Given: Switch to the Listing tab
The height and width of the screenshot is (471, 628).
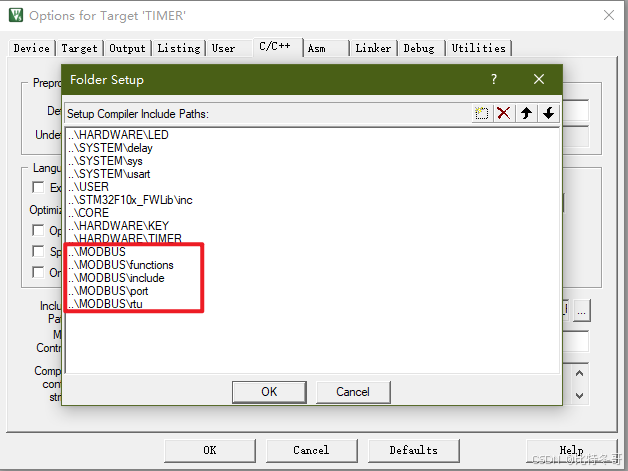Looking at the screenshot, I should pos(179,48).
